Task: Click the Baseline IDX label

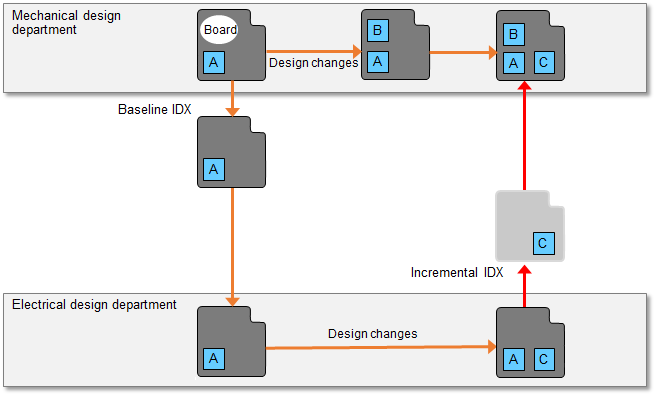Action: [x=154, y=109]
